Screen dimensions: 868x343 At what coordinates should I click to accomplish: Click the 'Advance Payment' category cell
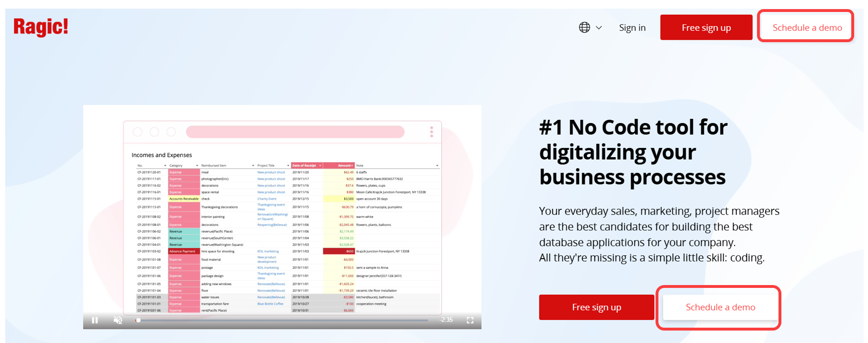point(184,251)
